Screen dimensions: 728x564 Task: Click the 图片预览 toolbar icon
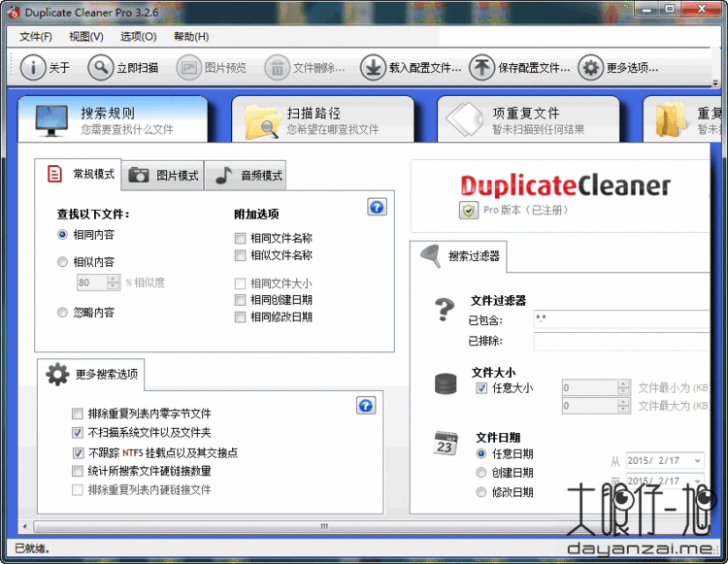188,68
